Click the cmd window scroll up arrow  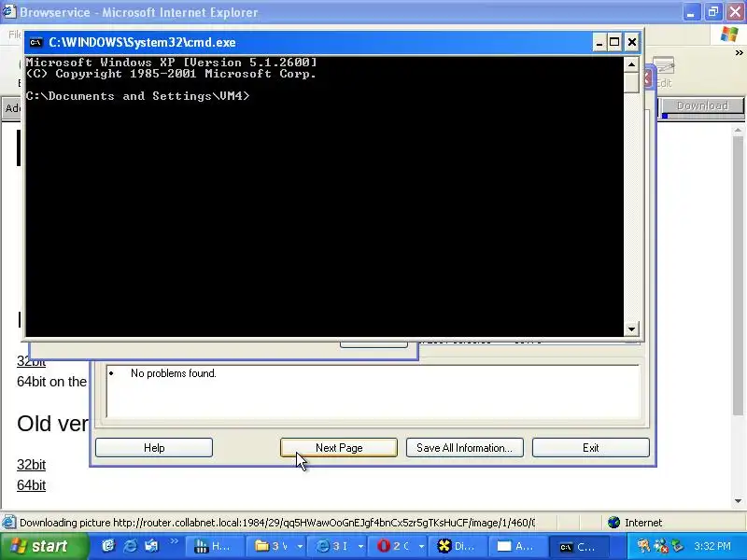click(x=631, y=64)
